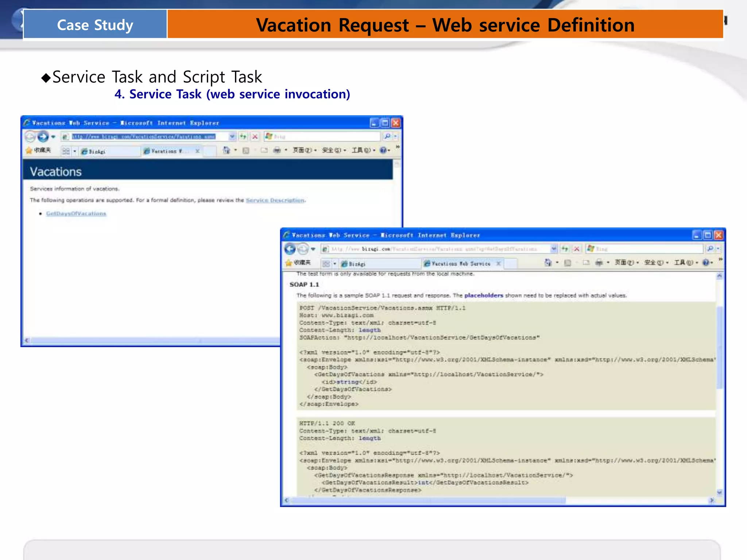Click Forward arrow in the Vacations page window
The image size is (747, 560).
[x=43, y=137]
